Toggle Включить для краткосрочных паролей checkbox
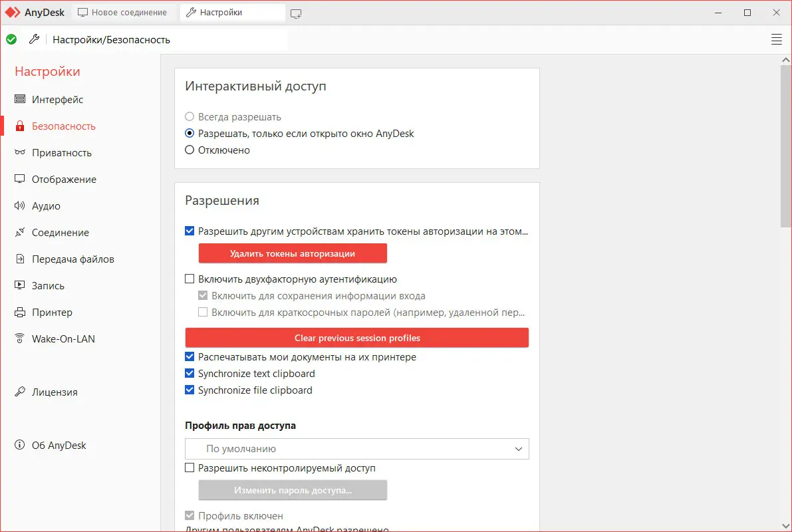Viewport: 792px width, 532px height. [203, 313]
